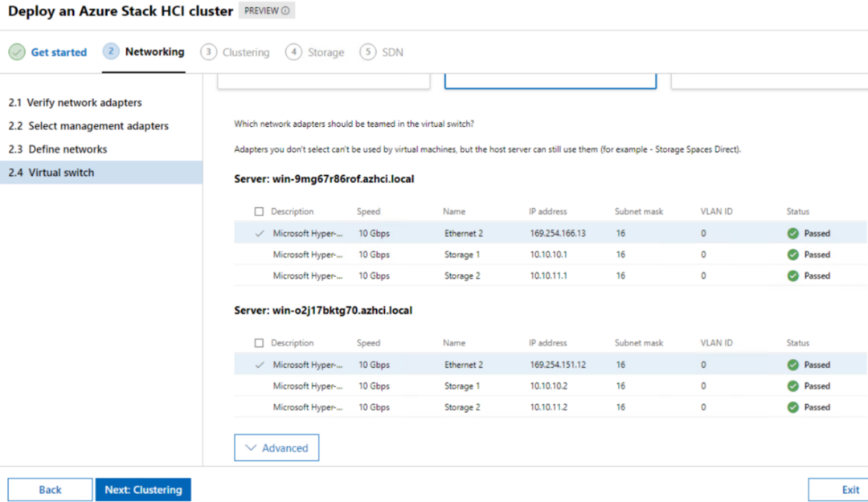Click Speed column header of first server table

(368, 211)
